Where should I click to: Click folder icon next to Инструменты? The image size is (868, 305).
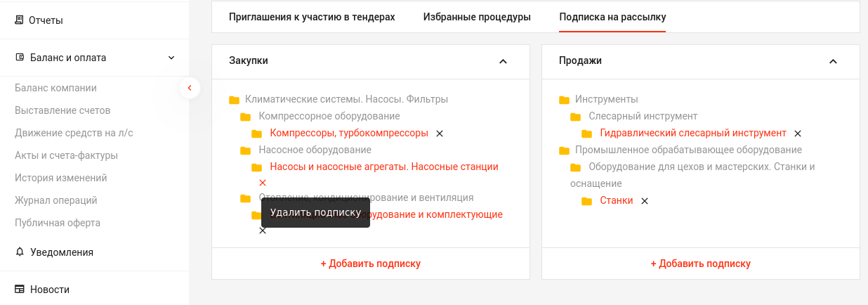(564, 100)
